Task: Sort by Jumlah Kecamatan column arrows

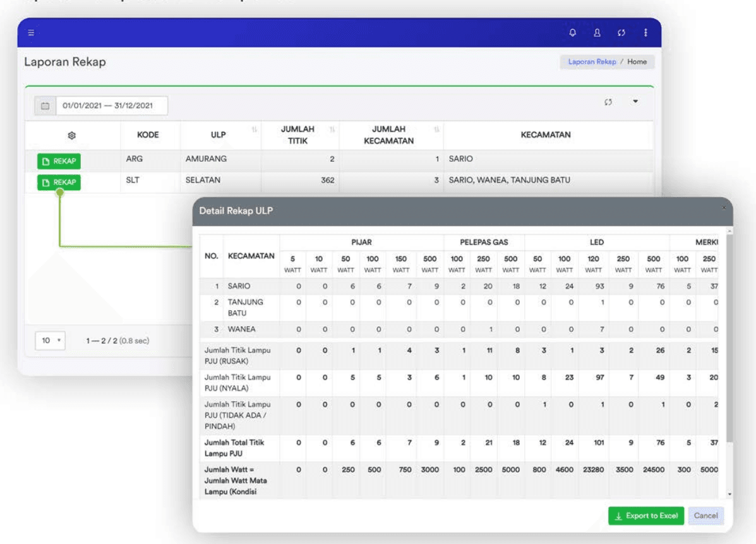Action: [436, 130]
